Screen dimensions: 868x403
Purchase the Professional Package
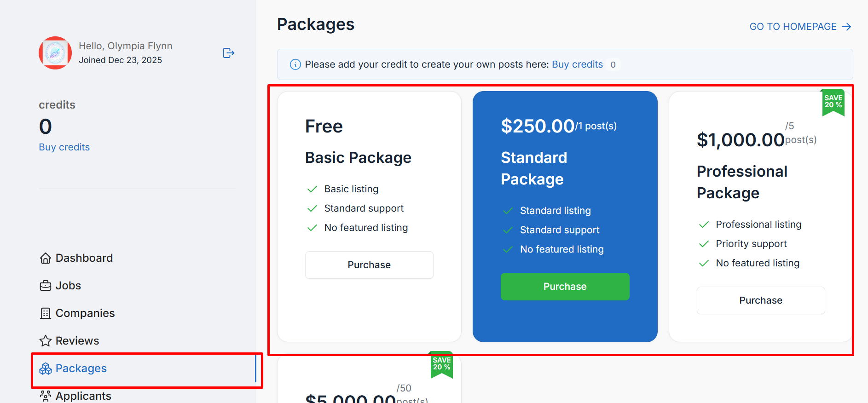760,300
